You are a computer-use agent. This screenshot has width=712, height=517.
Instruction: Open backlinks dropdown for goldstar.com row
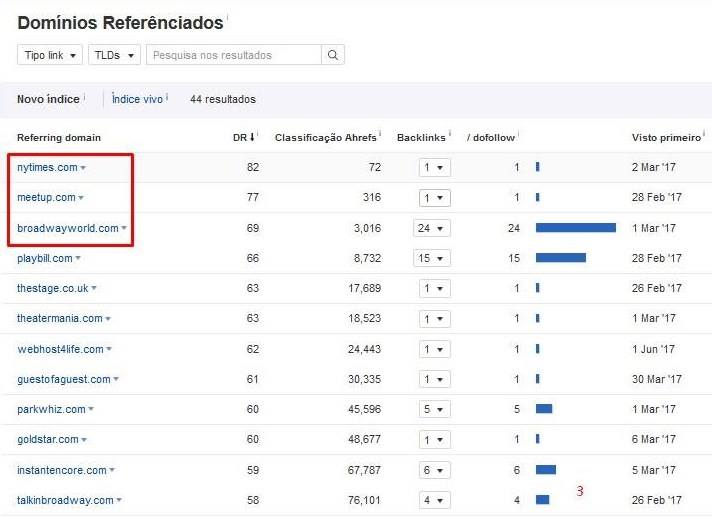(435, 439)
